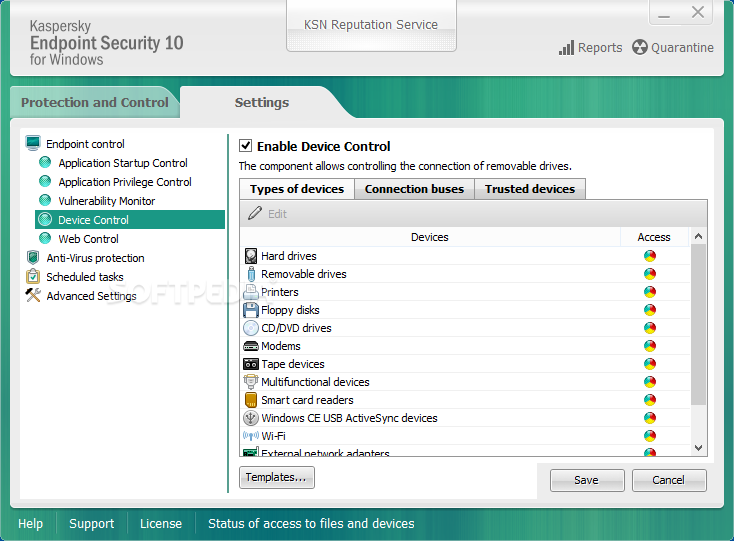734x541 pixels.
Task: Click the Tape devices cassette icon
Action: click(251, 364)
